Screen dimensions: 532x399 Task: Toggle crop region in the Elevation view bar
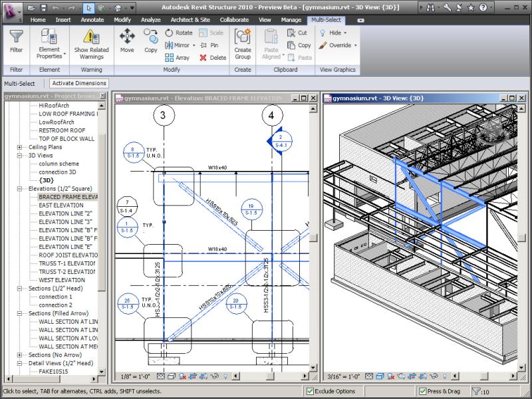coord(193,376)
